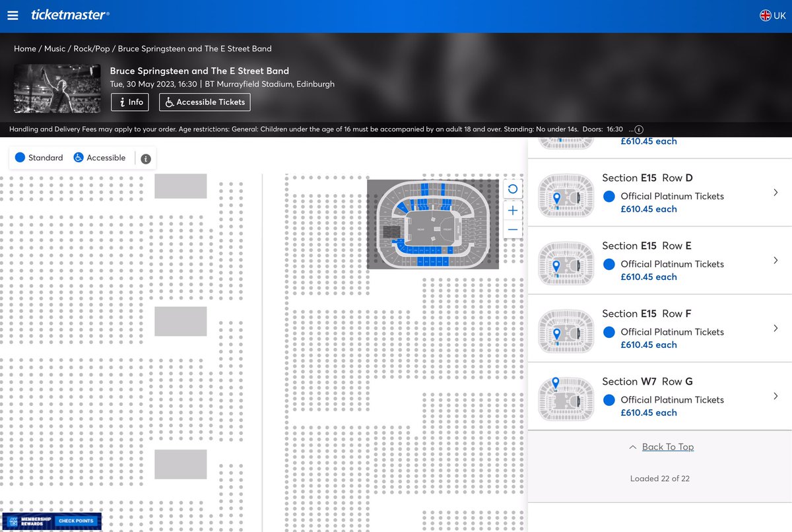
Task: Click £610.45 price in Row D listing
Action: 649,209
